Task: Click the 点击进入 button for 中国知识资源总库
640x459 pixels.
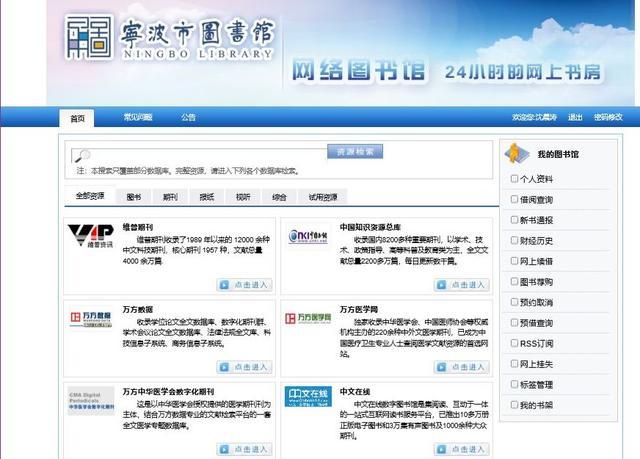Action: click(x=461, y=285)
